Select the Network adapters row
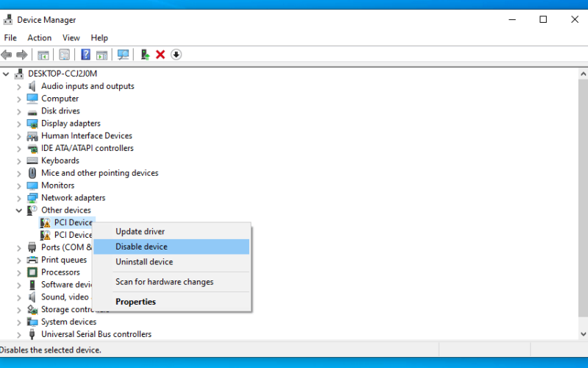The height and width of the screenshot is (368, 588). [73, 198]
